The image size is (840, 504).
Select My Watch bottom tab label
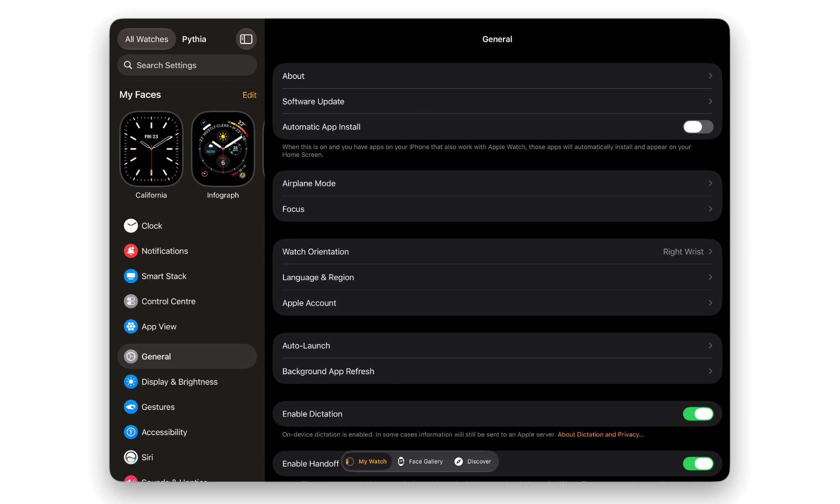373,462
